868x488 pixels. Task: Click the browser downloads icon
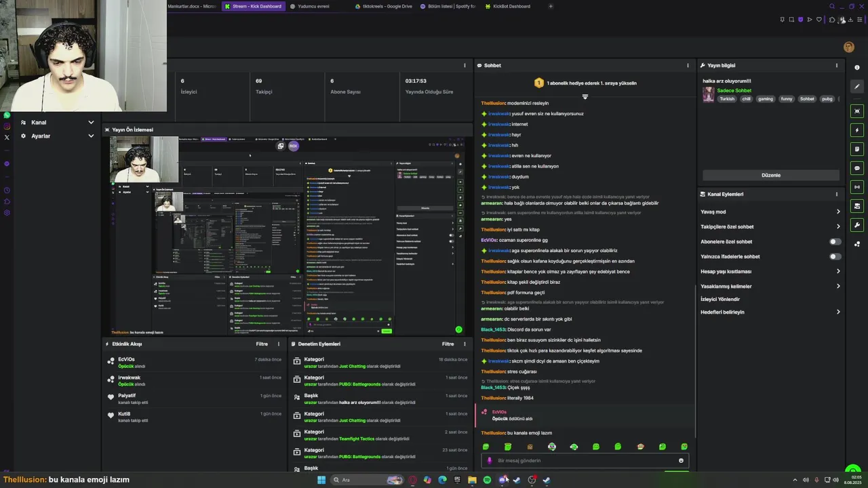[850, 20]
